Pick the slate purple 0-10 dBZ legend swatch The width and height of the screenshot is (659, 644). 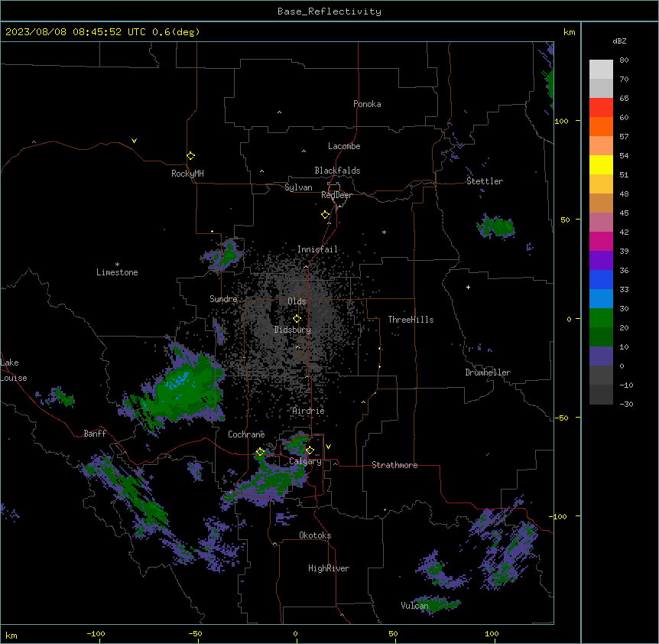601,356
